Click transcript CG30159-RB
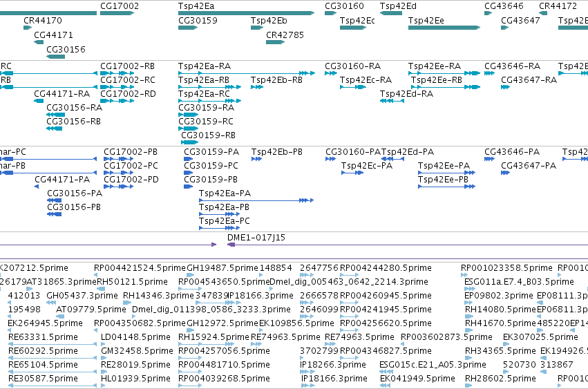 [208, 135]
